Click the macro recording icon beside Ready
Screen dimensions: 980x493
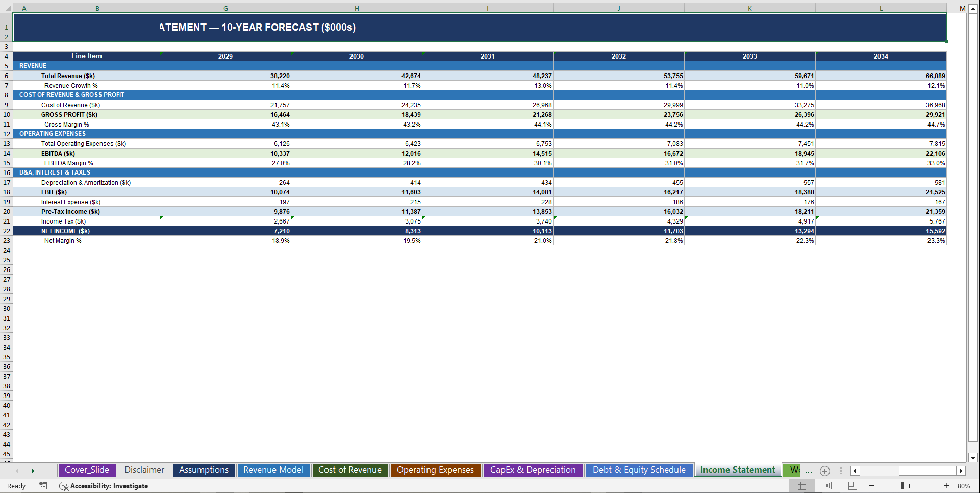coord(43,486)
